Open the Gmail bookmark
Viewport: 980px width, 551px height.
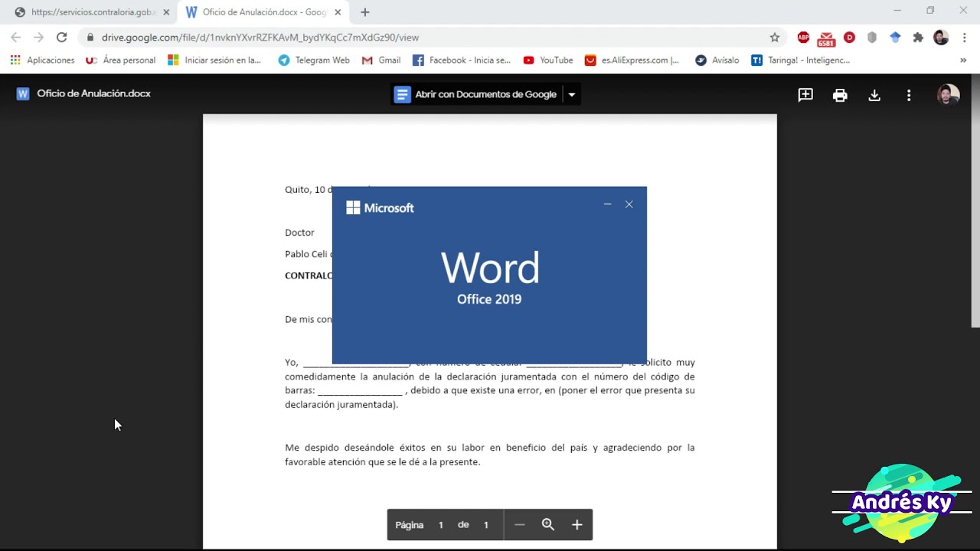pyautogui.click(x=381, y=60)
